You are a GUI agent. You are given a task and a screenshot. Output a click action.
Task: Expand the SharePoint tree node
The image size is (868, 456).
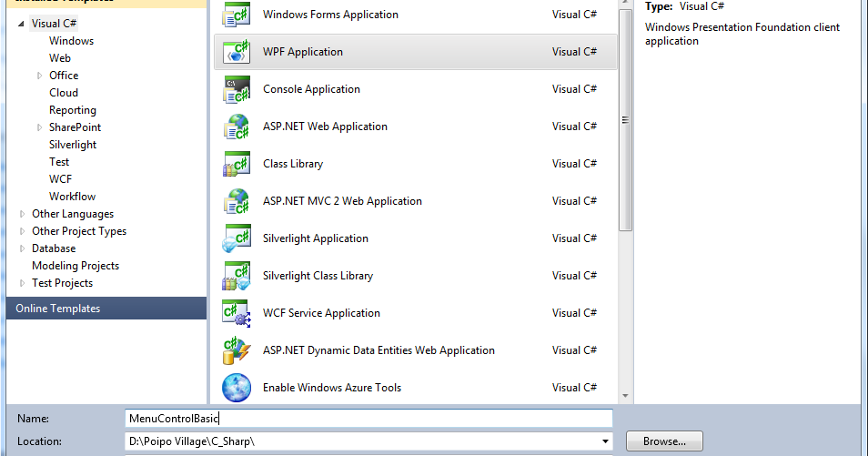tap(39, 127)
